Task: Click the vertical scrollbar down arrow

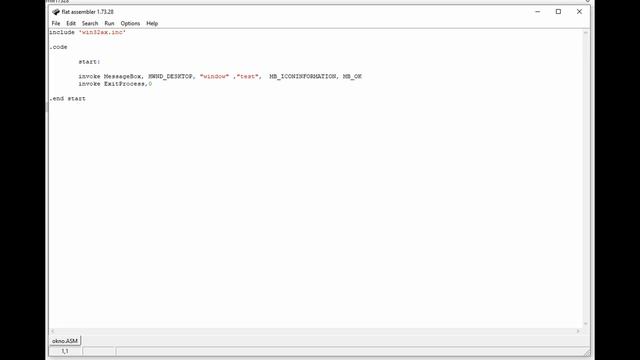Action: pyautogui.click(x=585, y=324)
